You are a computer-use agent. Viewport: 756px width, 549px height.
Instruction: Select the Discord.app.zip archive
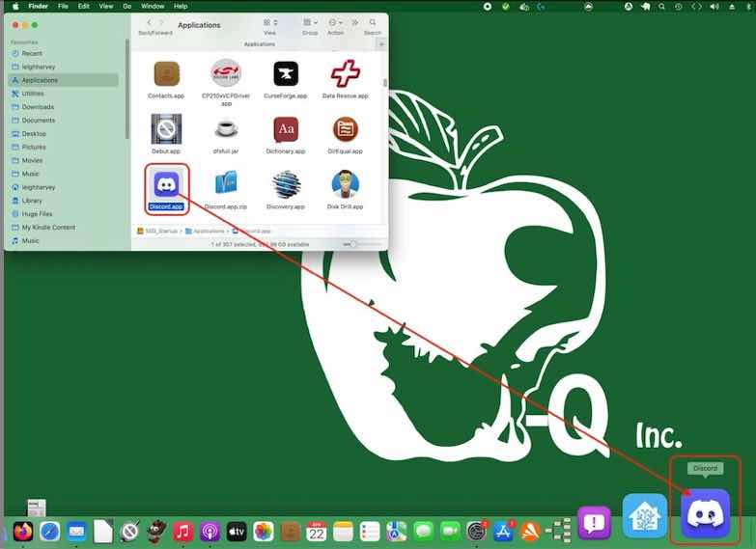tap(226, 183)
